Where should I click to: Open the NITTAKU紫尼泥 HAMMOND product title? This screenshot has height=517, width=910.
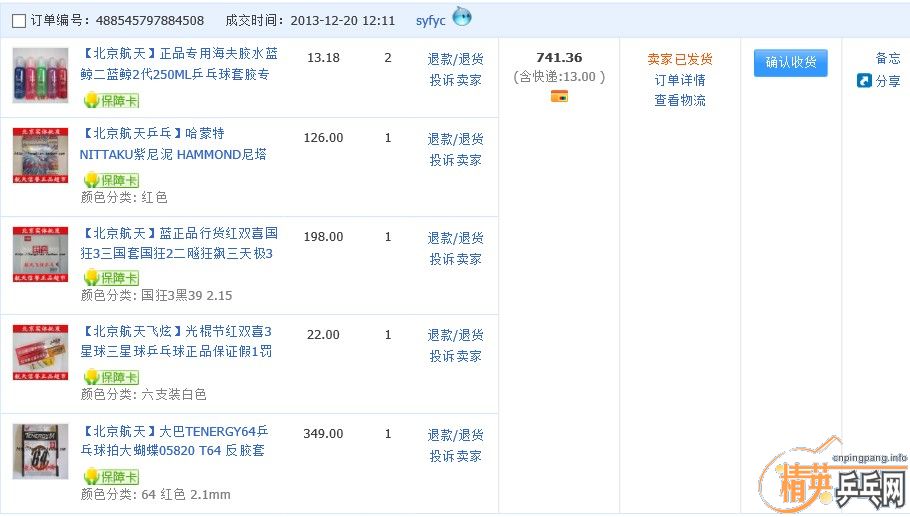click(173, 144)
